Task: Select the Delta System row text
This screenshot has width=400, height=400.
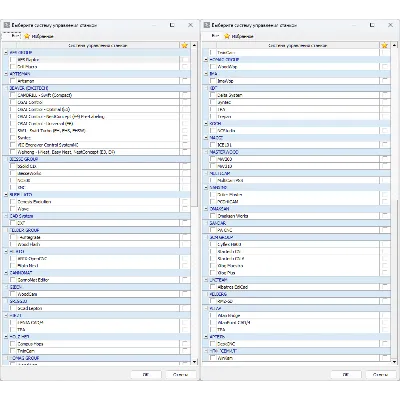Action: 230,95
